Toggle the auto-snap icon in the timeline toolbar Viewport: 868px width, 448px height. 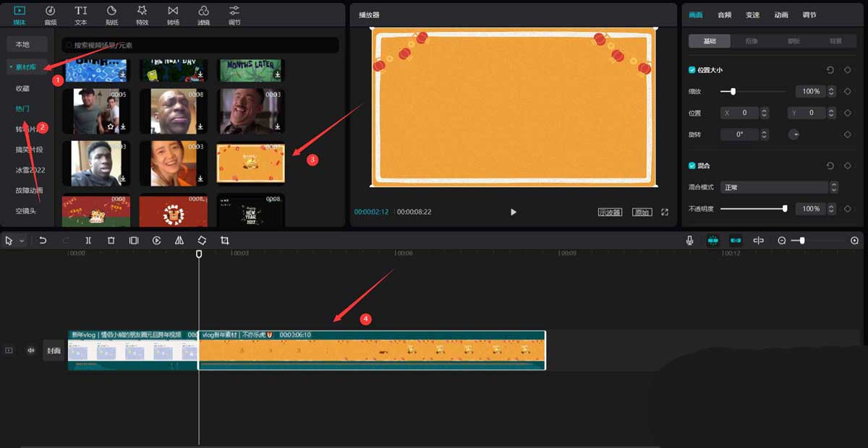pyautogui.click(x=736, y=241)
